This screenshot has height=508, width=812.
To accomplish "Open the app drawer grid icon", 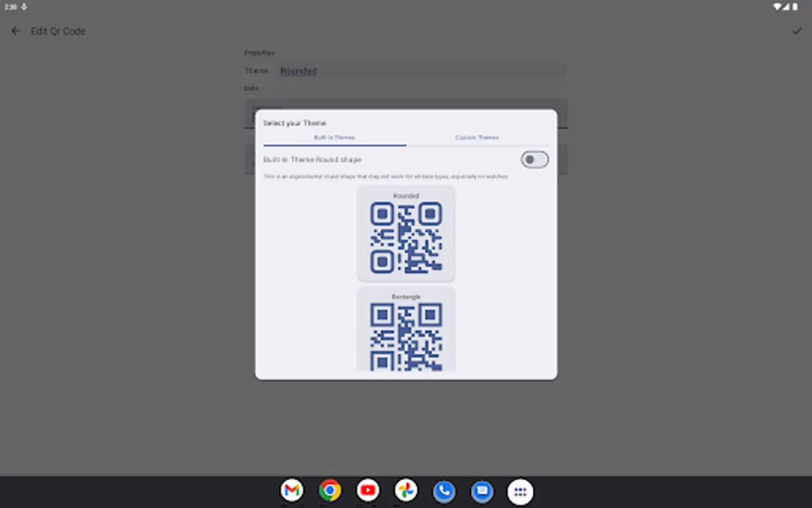I will click(520, 492).
